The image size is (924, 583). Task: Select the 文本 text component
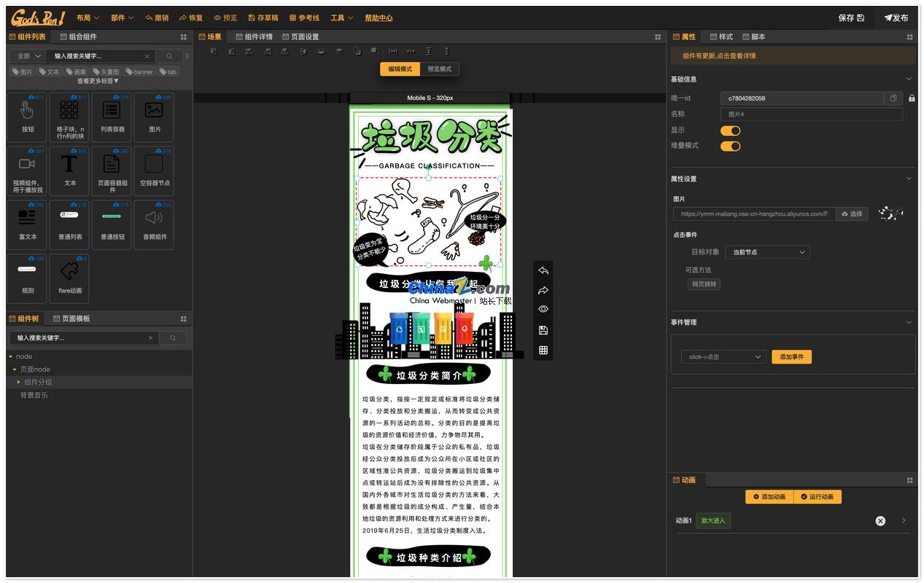tap(69, 171)
